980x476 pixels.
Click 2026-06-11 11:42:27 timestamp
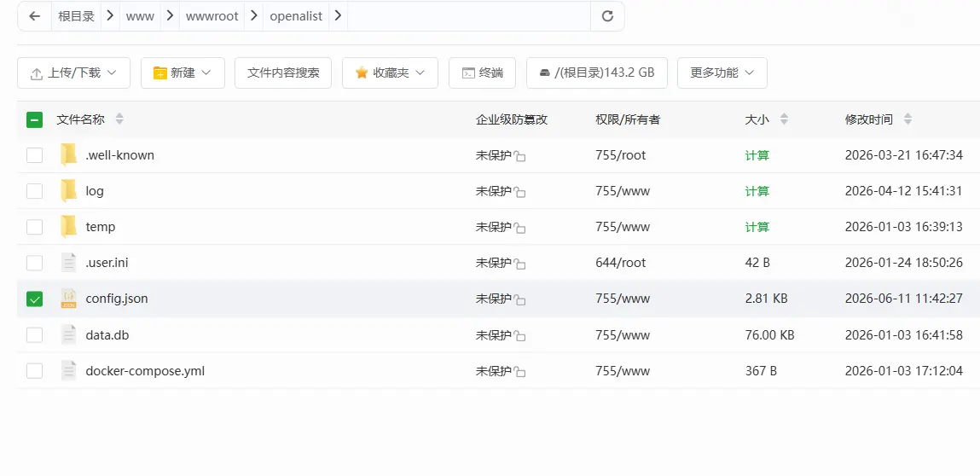904,299
